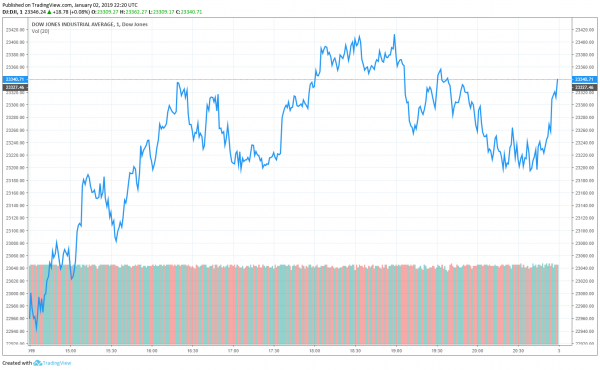Click the dark 23327.46 tag on left axis
Viewport: 600px width, 370px height.
[14, 88]
